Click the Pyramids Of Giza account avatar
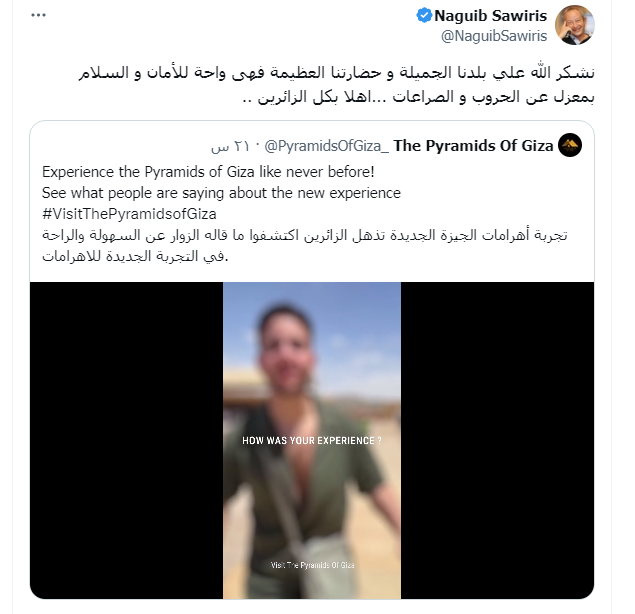The image size is (635, 614). pos(570,145)
